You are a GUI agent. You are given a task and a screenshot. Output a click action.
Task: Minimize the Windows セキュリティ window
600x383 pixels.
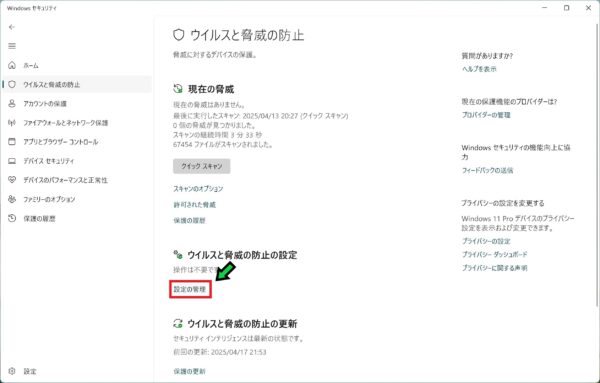(545, 8)
